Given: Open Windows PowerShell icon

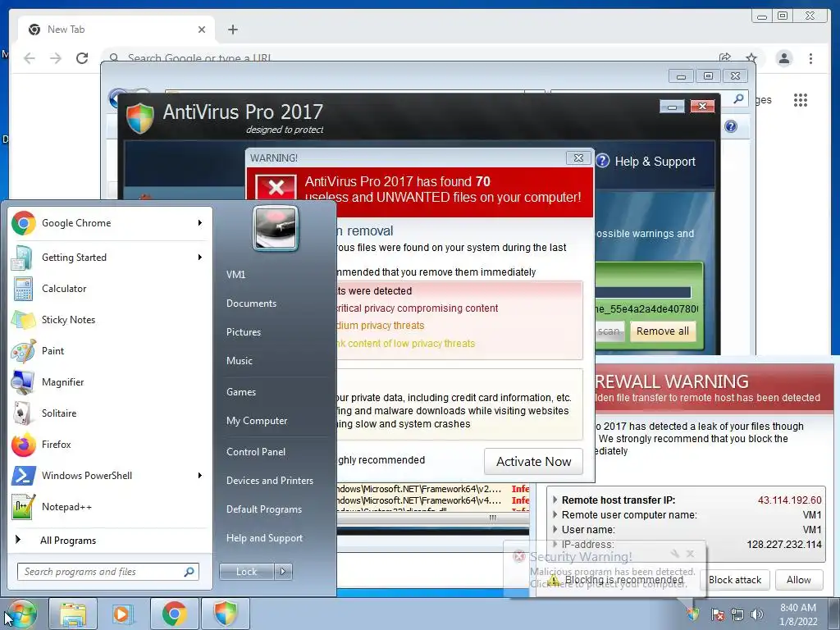Looking at the screenshot, I should (x=24, y=475).
